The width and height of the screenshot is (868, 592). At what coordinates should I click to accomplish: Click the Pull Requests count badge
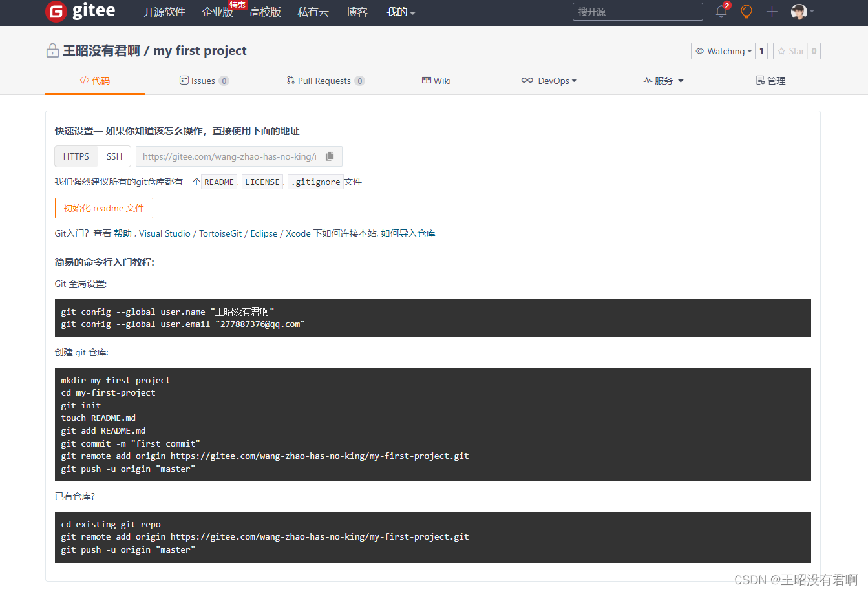[360, 81]
